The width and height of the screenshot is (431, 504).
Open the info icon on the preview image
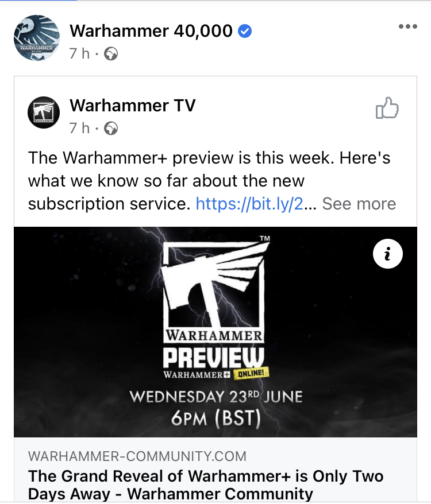tap(387, 254)
